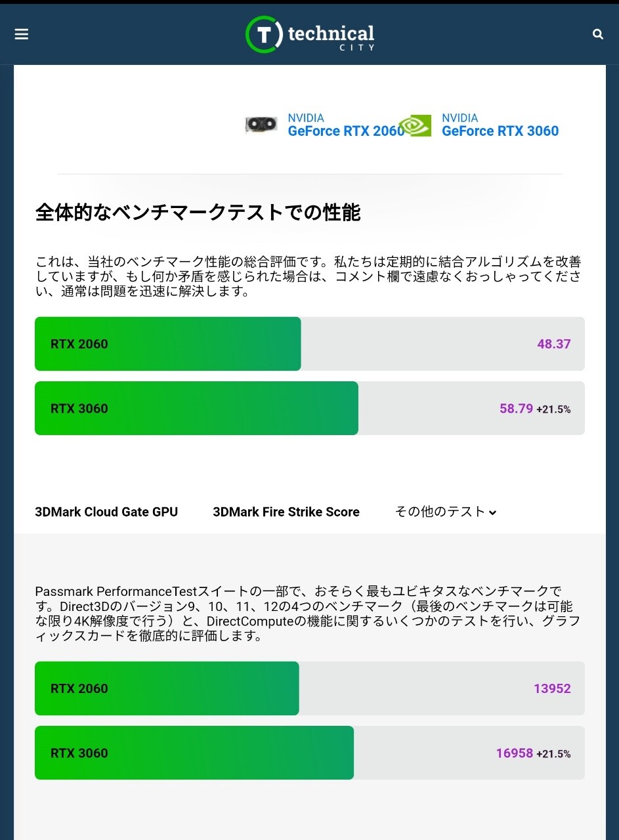
Task: Click the RTX 2060 graphics card thumbnail
Action: (x=261, y=124)
